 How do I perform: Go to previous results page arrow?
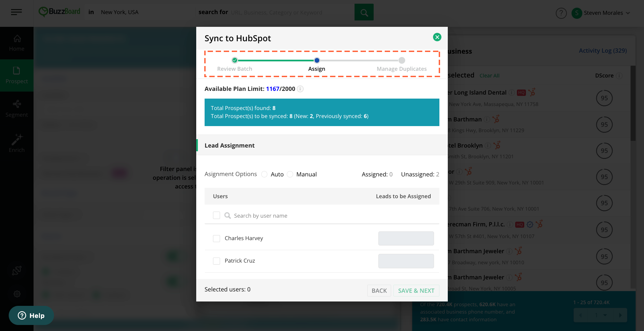tap(580, 315)
